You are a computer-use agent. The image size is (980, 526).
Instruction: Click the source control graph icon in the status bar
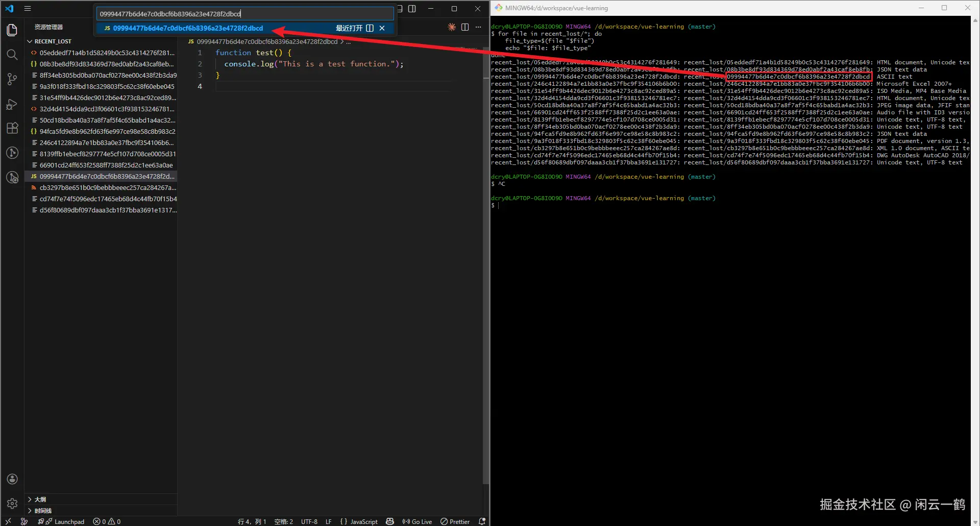24,521
